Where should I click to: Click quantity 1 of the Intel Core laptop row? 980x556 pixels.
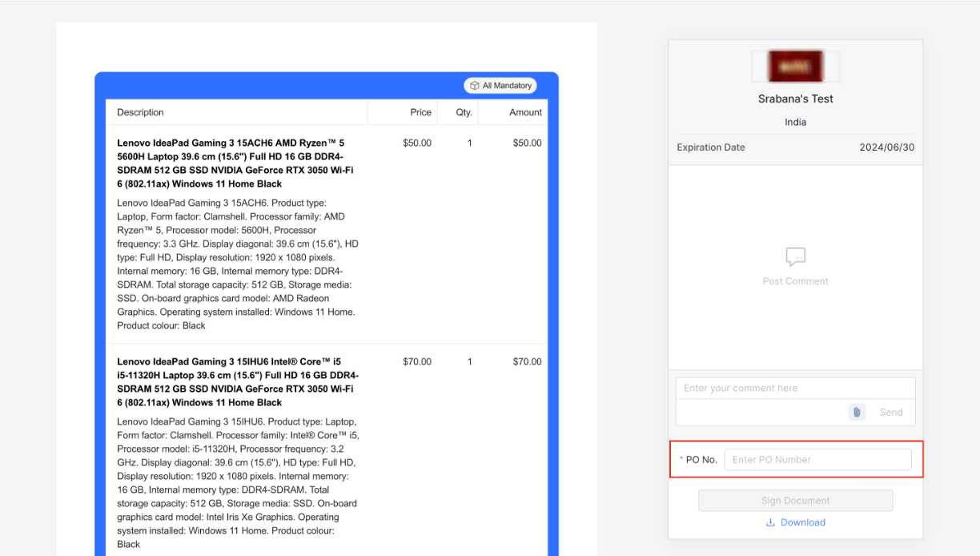click(x=470, y=362)
